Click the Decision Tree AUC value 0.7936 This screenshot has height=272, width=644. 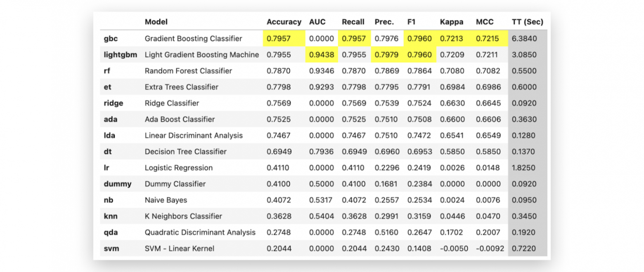coord(321,152)
